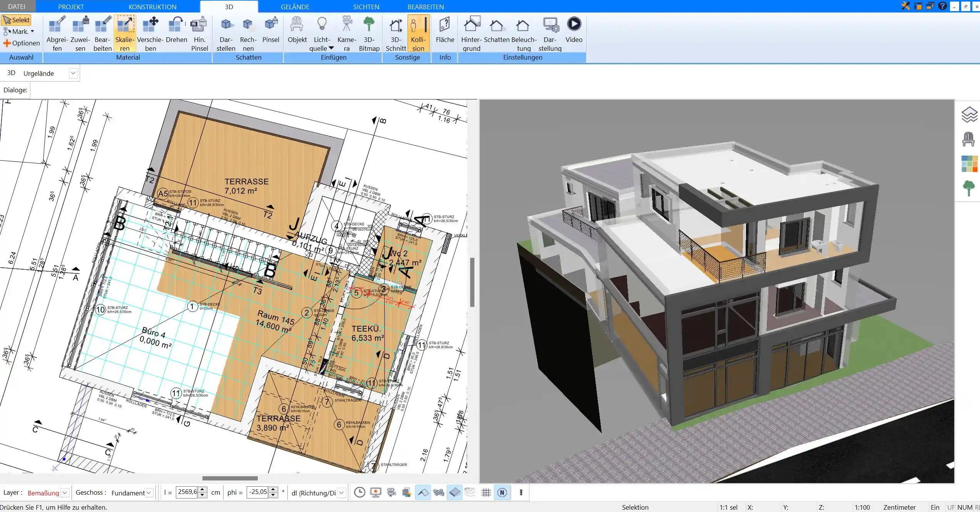Click the monitor star icon in bottom toolbar

tap(376, 492)
